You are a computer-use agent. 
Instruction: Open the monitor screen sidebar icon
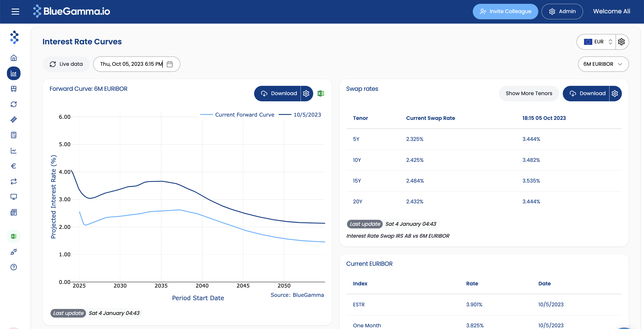pyautogui.click(x=14, y=197)
